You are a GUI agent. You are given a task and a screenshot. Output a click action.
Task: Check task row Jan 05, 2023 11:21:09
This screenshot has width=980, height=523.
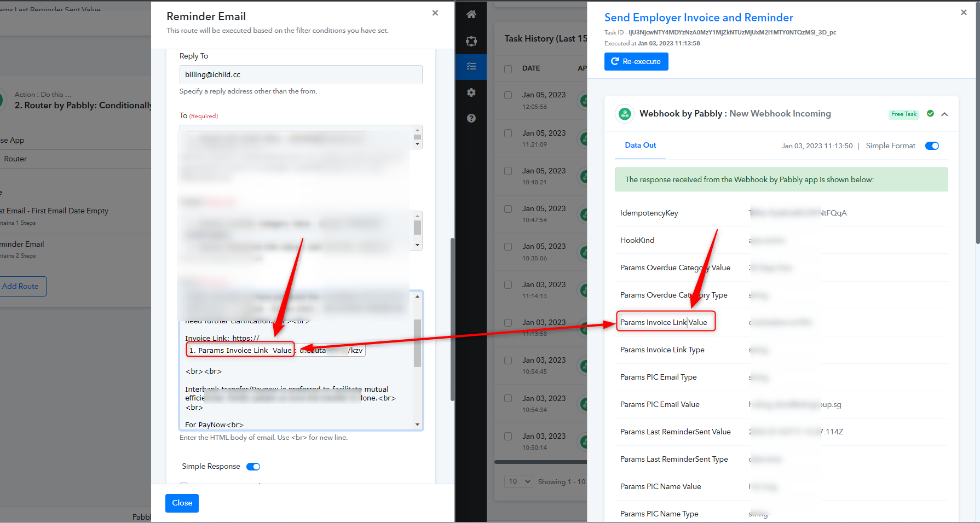[508, 133]
